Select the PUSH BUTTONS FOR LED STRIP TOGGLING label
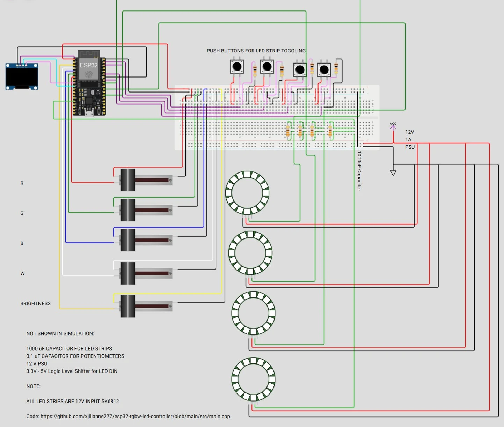The height and width of the screenshot is (427, 504). pos(256,51)
